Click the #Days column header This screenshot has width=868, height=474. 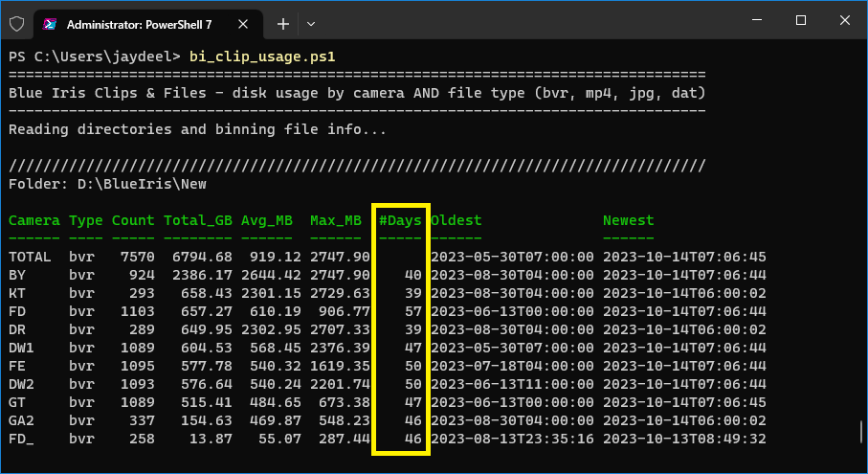pos(400,220)
